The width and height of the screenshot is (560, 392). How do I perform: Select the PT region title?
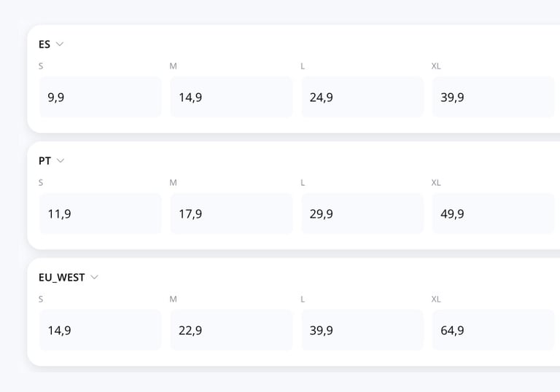(44, 161)
